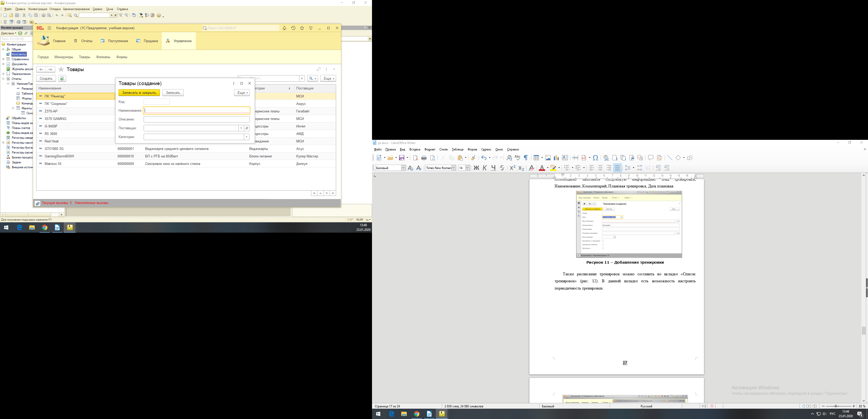
Task: Open the Поставщик field's open-form icon
Action: [247, 128]
